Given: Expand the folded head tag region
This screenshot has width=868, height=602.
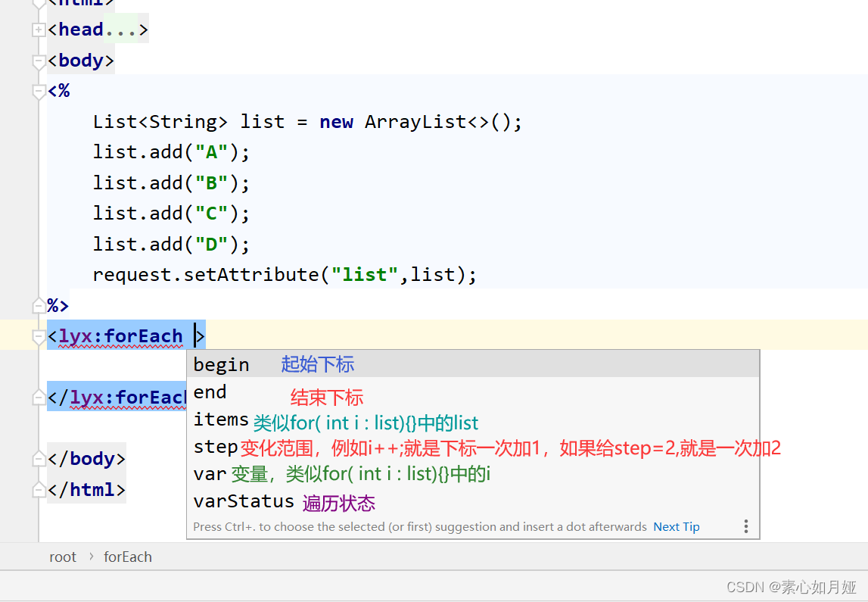Looking at the screenshot, I should click(39, 30).
